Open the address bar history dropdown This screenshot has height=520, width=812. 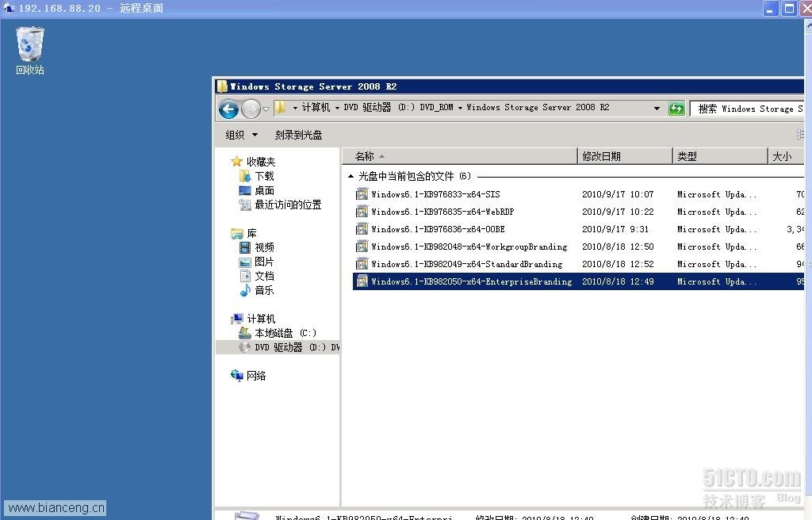pos(657,109)
